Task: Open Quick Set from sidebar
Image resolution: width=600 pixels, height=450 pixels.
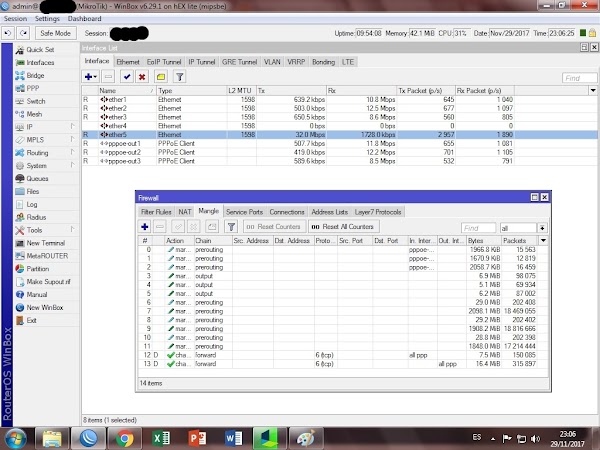Action: pyautogui.click(x=40, y=49)
